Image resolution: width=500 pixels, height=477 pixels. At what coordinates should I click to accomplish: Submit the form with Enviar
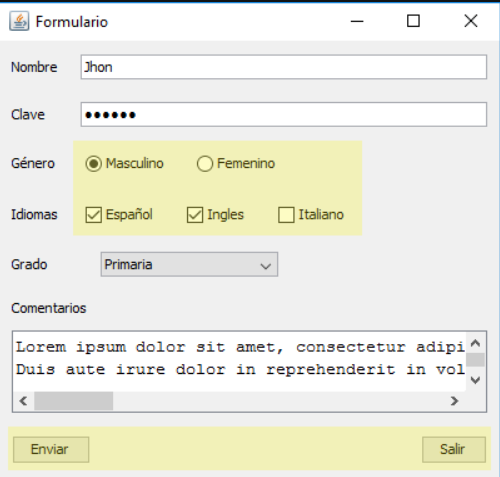51,449
